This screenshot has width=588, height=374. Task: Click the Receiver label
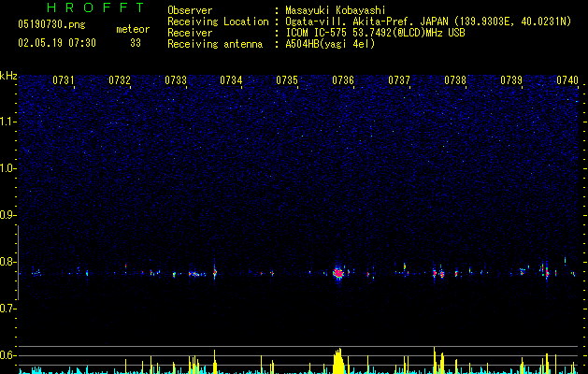[x=190, y=33]
